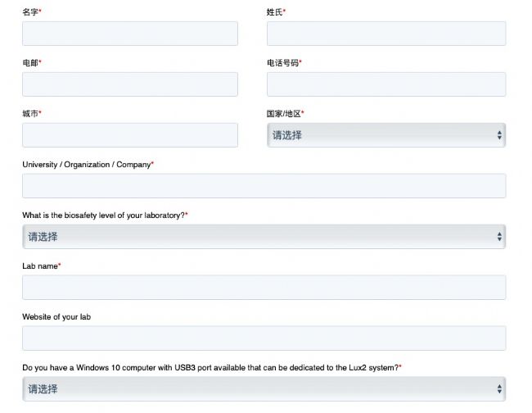
Task: Click the biosafety level question label
Action: 103,216
